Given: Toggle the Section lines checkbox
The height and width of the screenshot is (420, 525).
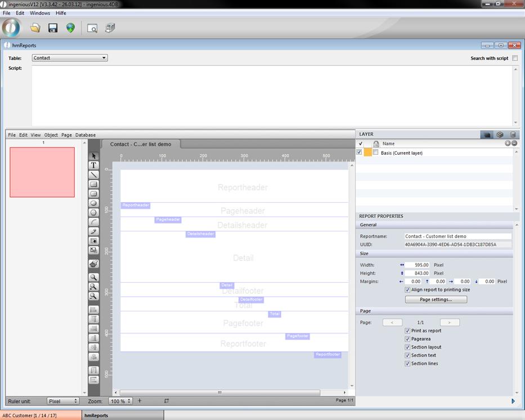Looking at the screenshot, I should click(x=407, y=364).
